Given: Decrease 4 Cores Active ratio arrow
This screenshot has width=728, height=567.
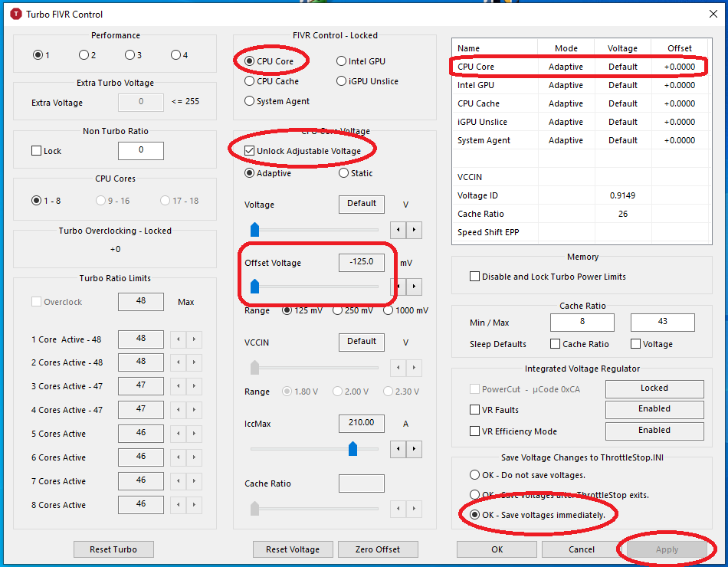Looking at the screenshot, I should (x=179, y=410).
